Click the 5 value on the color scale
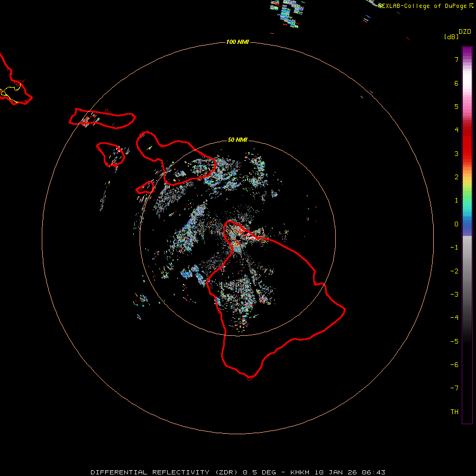 point(456,106)
